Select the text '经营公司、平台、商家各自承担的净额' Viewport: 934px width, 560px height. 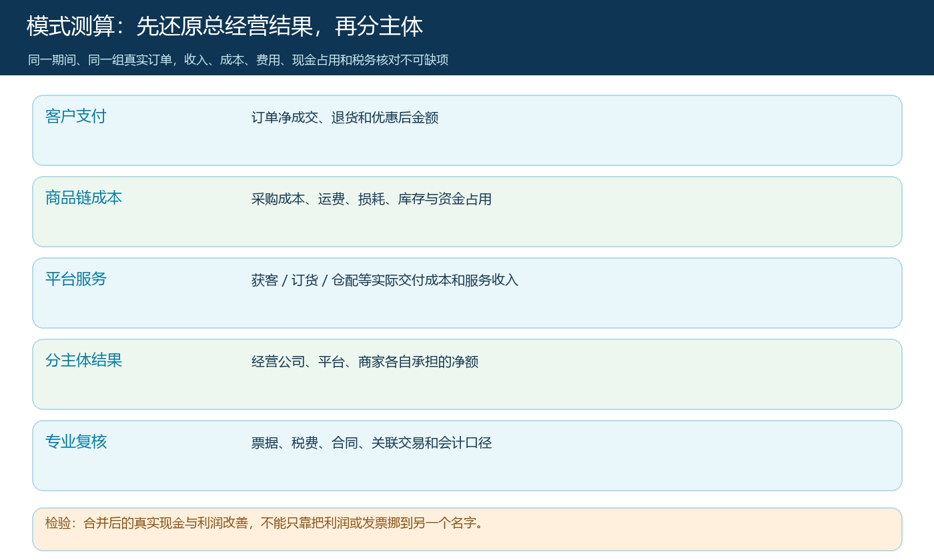[x=365, y=362]
